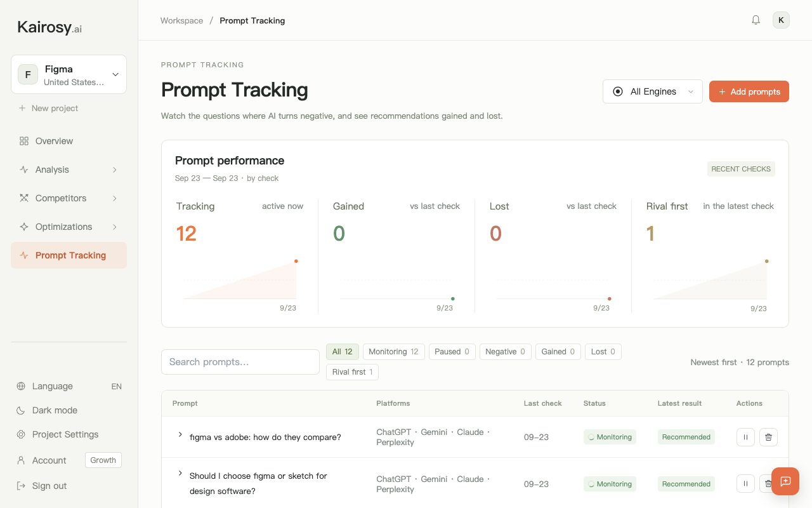Toggle Dark mode

[x=69, y=410]
